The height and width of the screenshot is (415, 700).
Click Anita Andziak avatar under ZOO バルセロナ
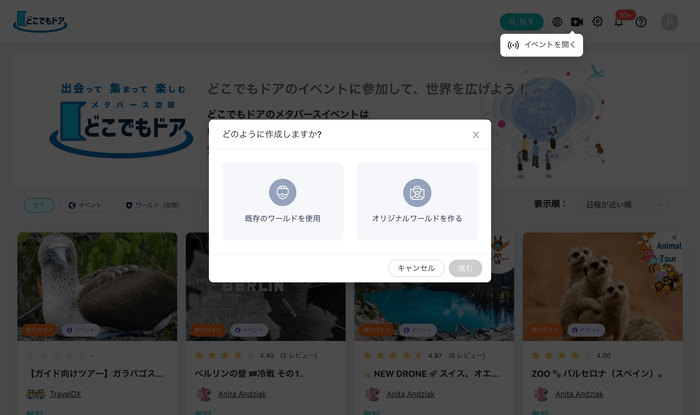point(541,394)
